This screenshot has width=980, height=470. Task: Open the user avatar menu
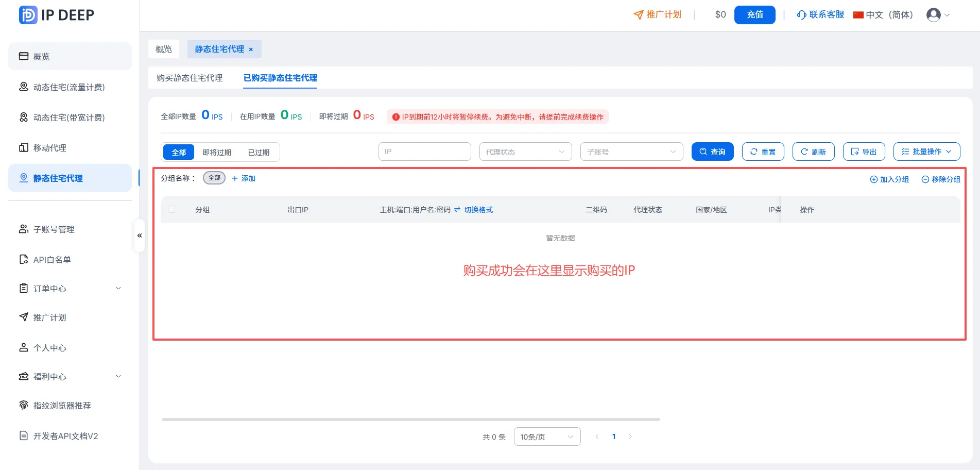click(938, 15)
